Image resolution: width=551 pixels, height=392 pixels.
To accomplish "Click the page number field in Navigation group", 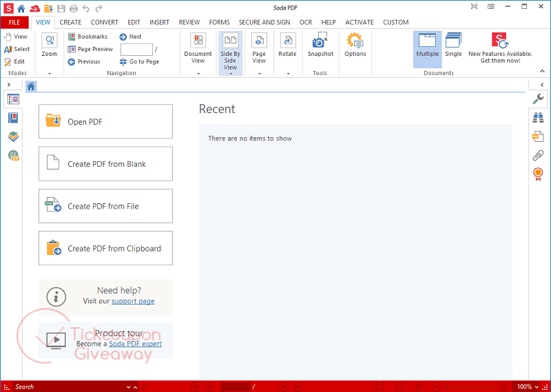I will (x=136, y=50).
